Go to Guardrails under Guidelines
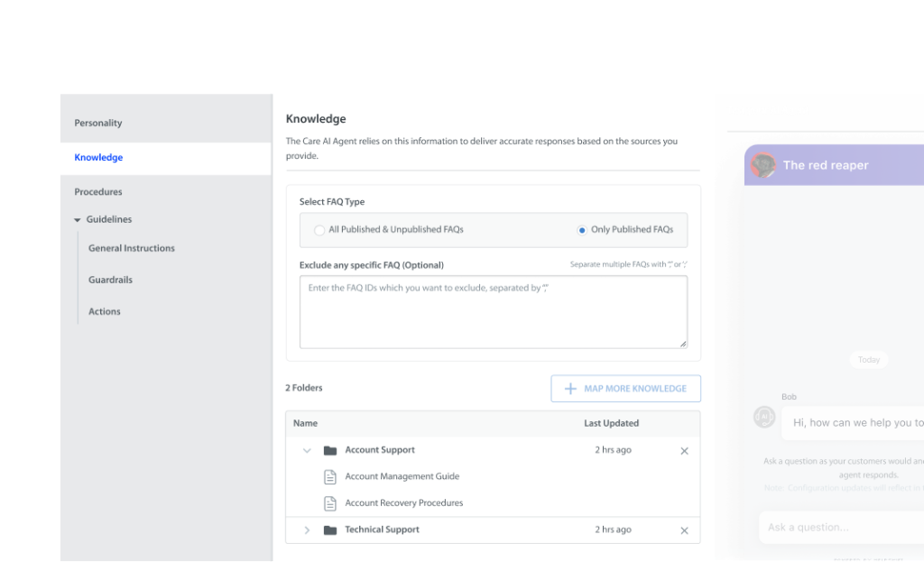 pyautogui.click(x=110, y=280)
